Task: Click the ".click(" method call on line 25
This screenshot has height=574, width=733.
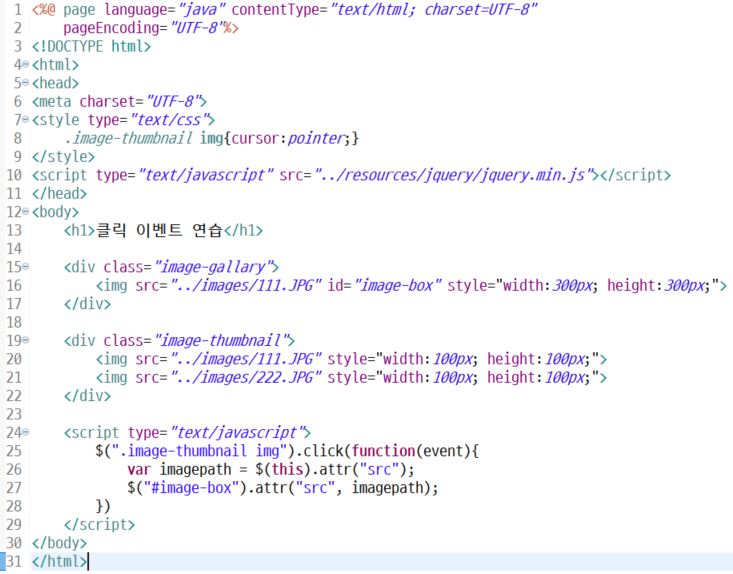Action: tap(325, 451)
